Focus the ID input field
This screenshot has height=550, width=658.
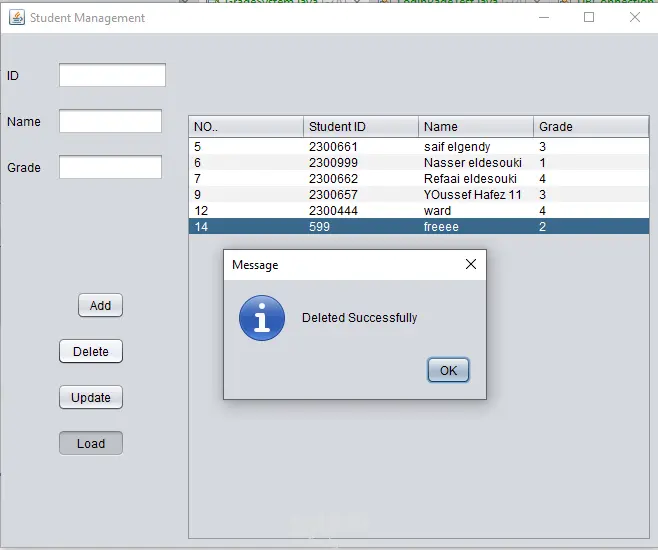tap(112, 75)
